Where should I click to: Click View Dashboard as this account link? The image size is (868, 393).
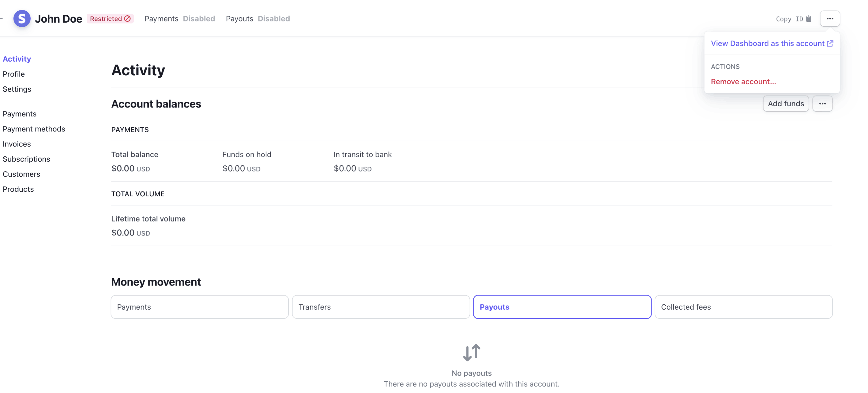[771, 43]
